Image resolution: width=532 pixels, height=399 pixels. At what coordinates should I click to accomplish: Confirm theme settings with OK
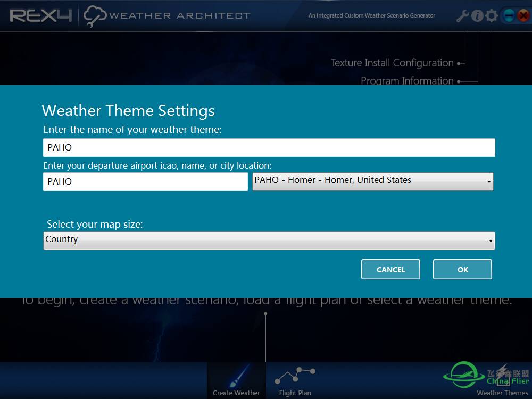462,270
